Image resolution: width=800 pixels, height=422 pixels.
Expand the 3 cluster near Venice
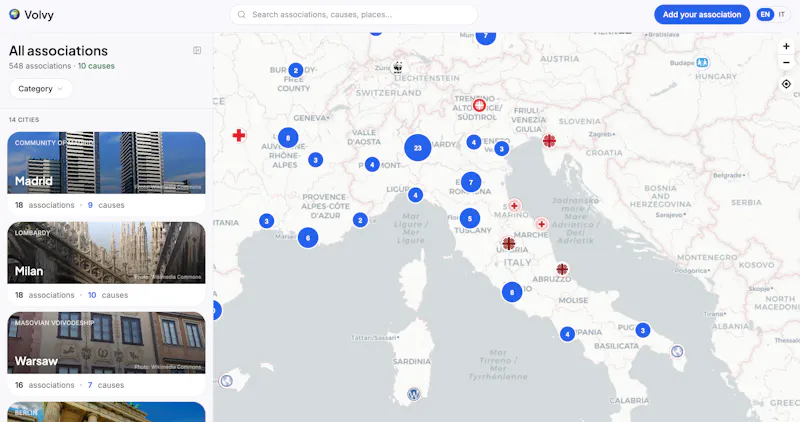pos(502,148)
